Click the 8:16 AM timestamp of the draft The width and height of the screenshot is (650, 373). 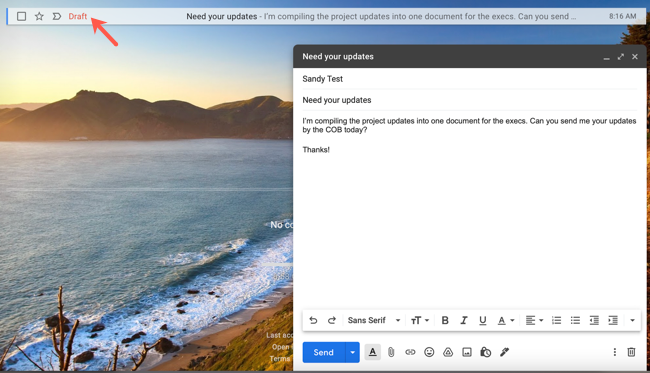click(x=622, y=16)
